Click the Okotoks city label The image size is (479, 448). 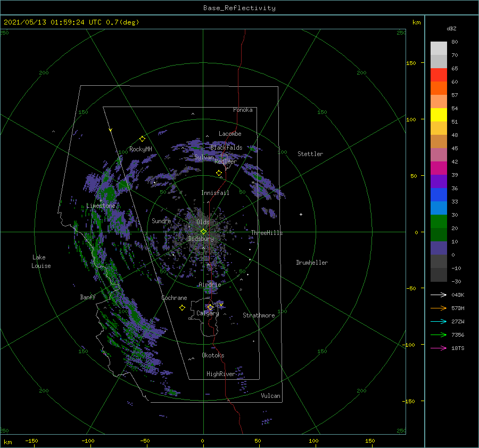213,355
